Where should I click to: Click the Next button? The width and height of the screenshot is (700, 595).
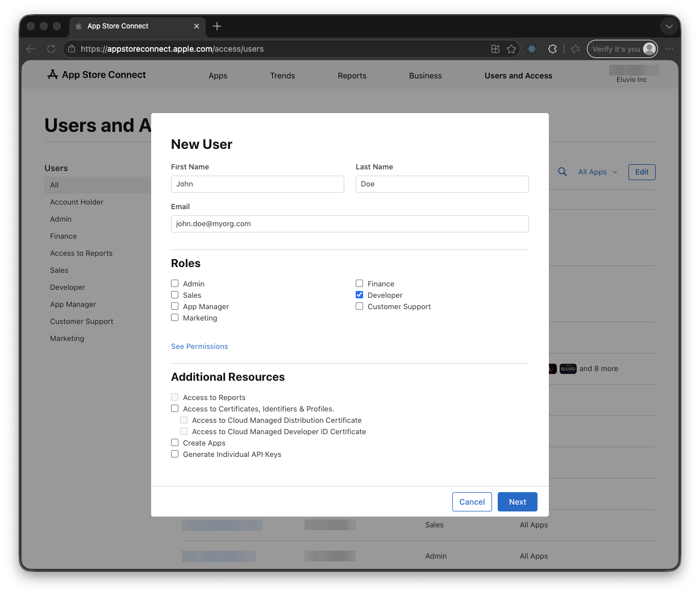click(518, 502)
